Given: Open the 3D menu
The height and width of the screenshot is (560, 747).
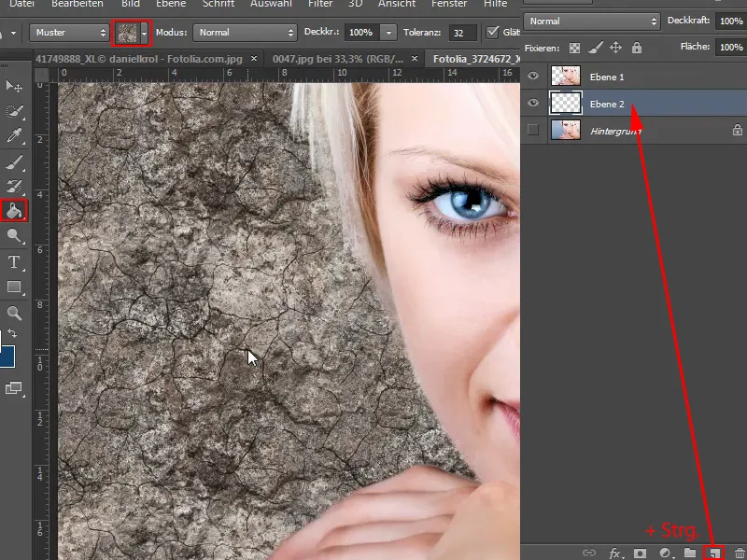Looking at the screenshot, I should tap(355, 4).
